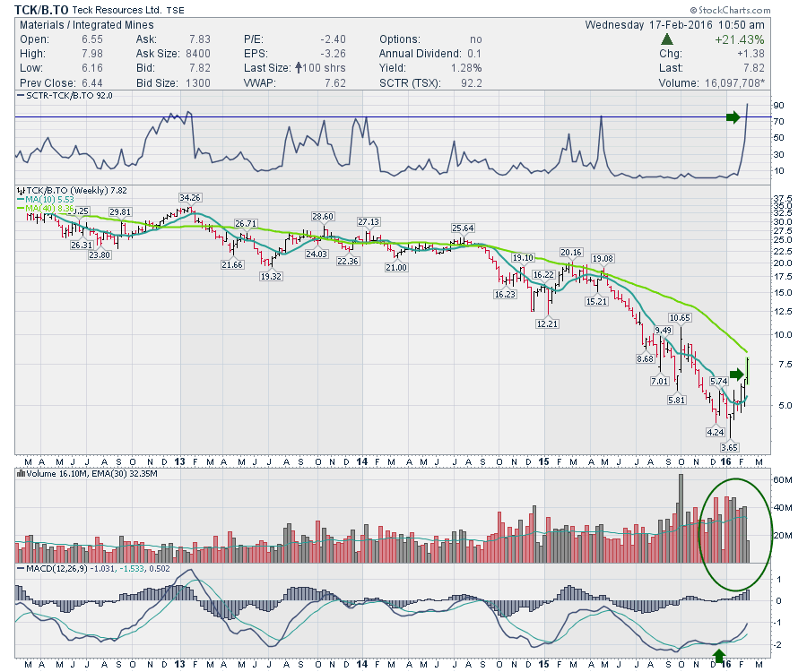Click the 7.01 low price label

pos(660,382)
